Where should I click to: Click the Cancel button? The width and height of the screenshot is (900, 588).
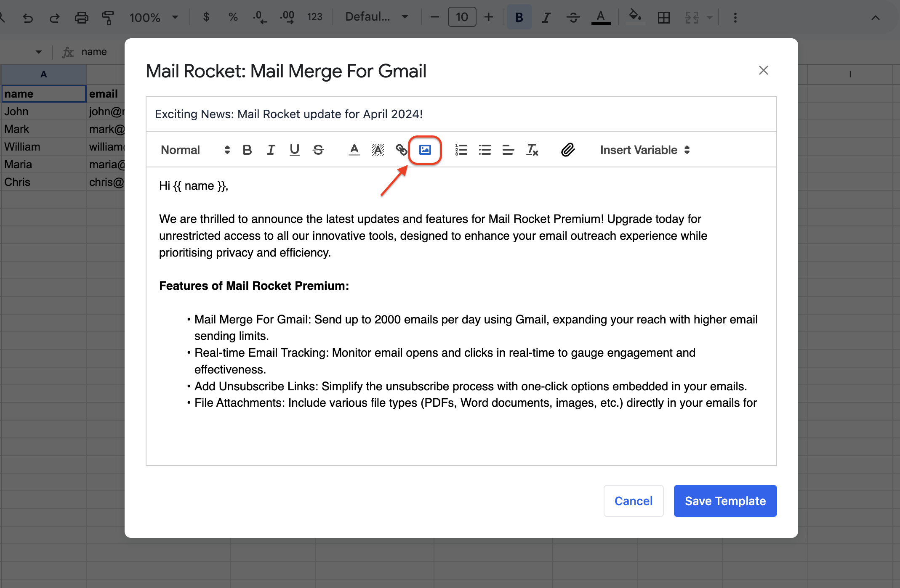click(x=633, y=501)
